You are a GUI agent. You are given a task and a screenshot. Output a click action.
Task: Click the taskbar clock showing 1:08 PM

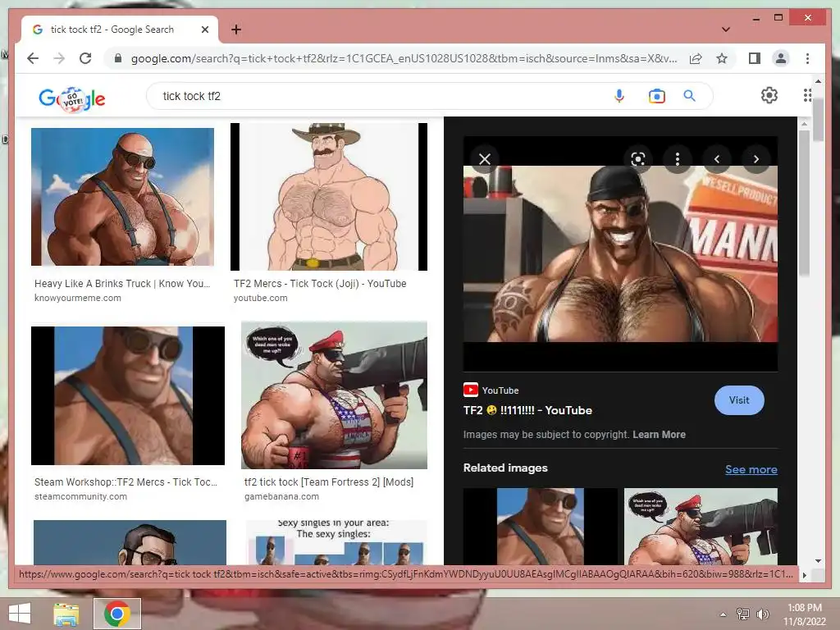tap(804, 614)
